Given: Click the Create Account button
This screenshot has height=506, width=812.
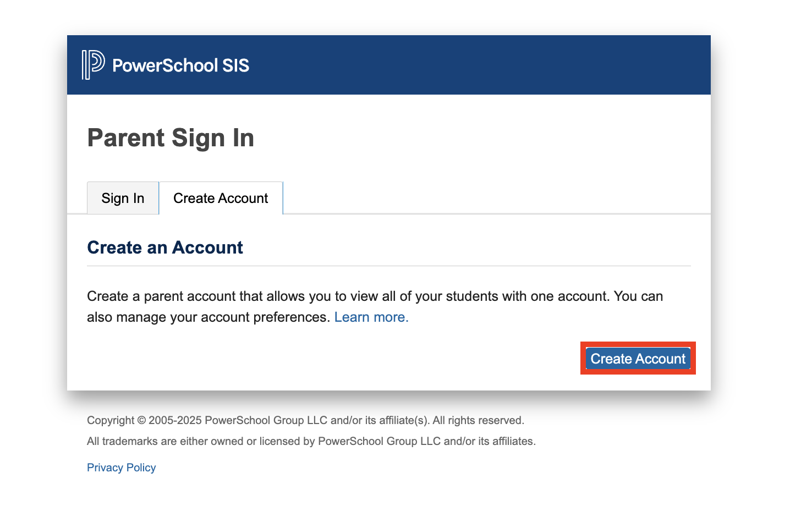Looking at the screenshot, I should click(637, 358).
